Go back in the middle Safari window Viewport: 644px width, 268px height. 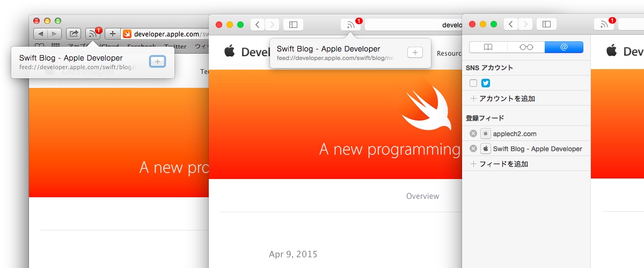(x=258, y=24)
